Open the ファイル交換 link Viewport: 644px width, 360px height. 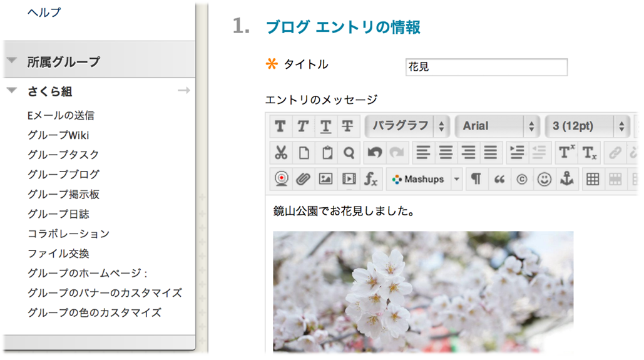58,254
